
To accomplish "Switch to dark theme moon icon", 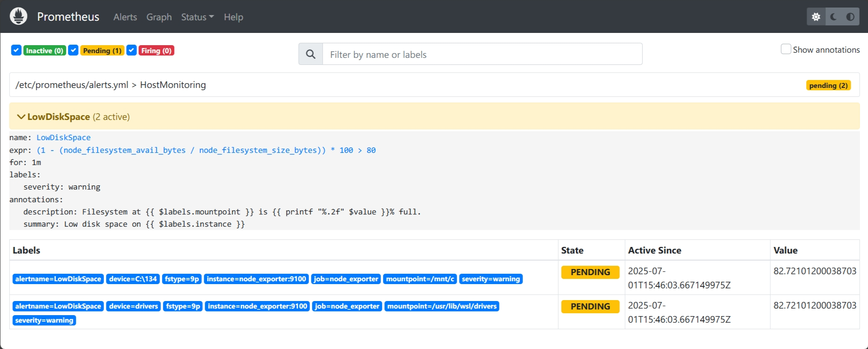I will 833,17.
